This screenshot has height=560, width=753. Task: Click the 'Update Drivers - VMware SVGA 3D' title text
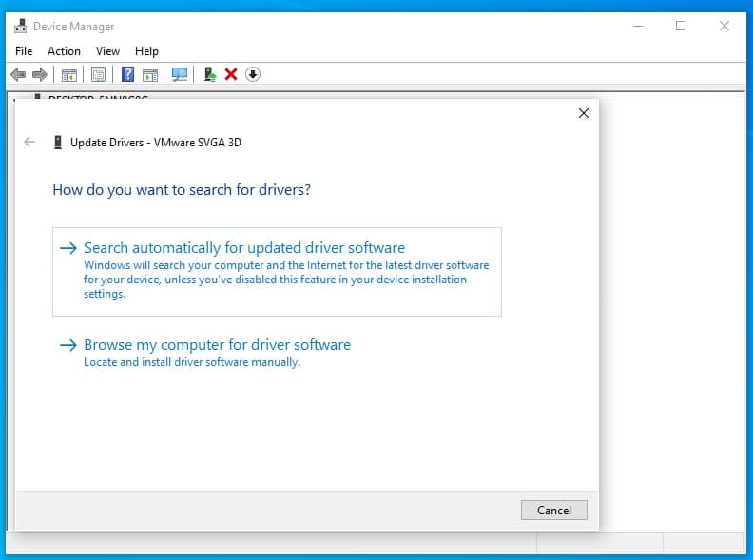156,143
